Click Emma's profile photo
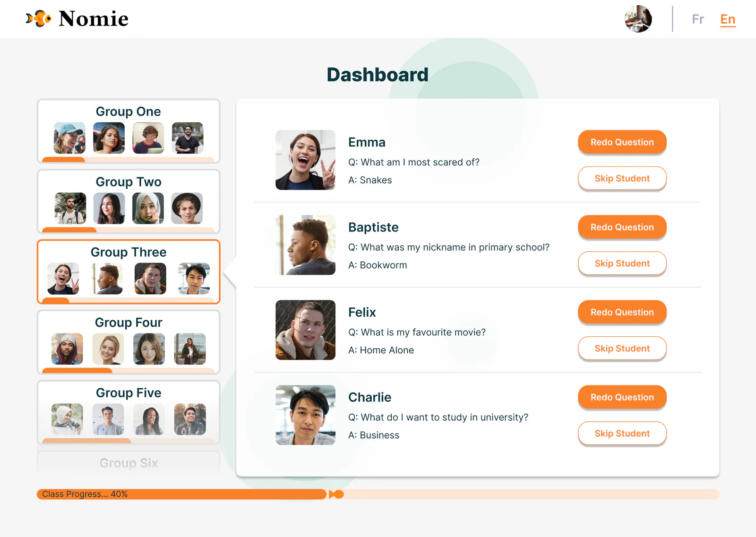 pos(305,160)
